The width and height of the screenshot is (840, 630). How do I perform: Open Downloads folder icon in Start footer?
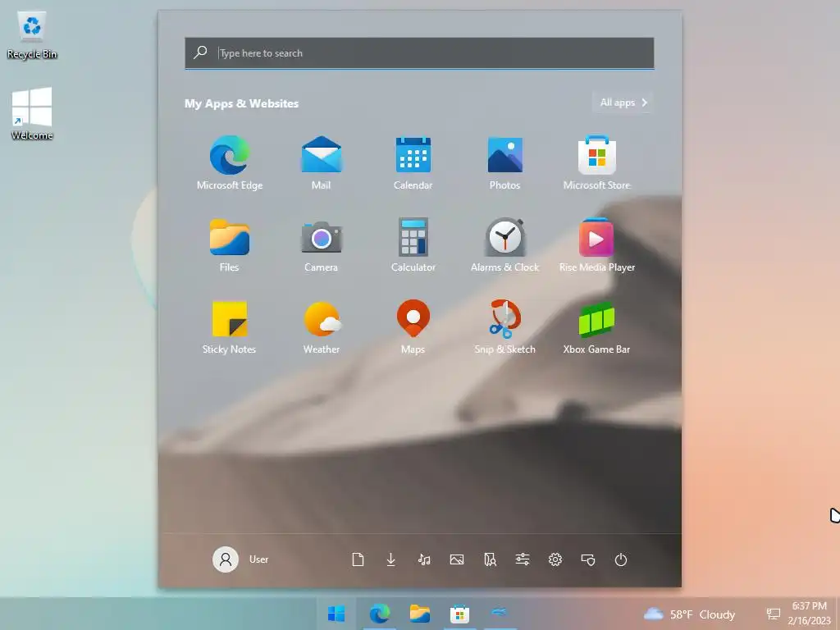coord(391,559)
